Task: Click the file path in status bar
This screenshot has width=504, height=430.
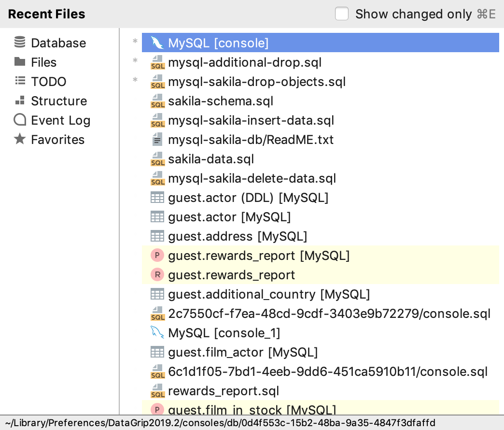Action: pos(221,422)
